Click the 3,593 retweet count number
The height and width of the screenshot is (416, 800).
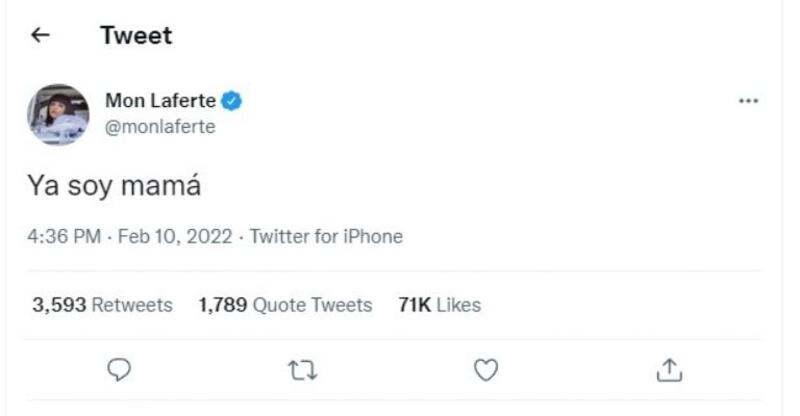pyautogui.click(x=59, y=305)
